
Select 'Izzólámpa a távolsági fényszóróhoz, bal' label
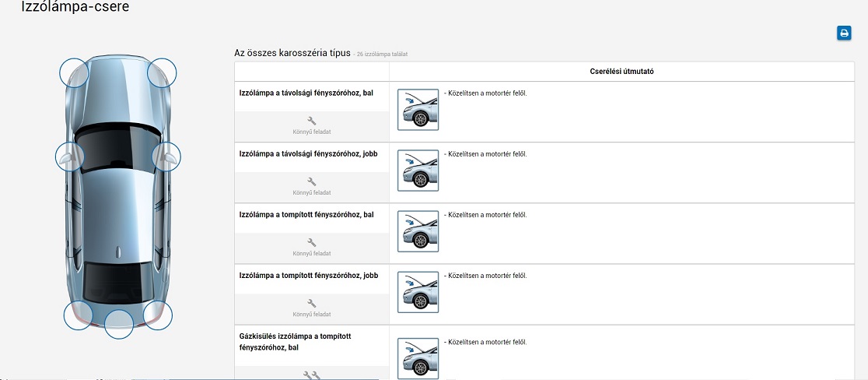pyautogui.click(x=306, y=93)
